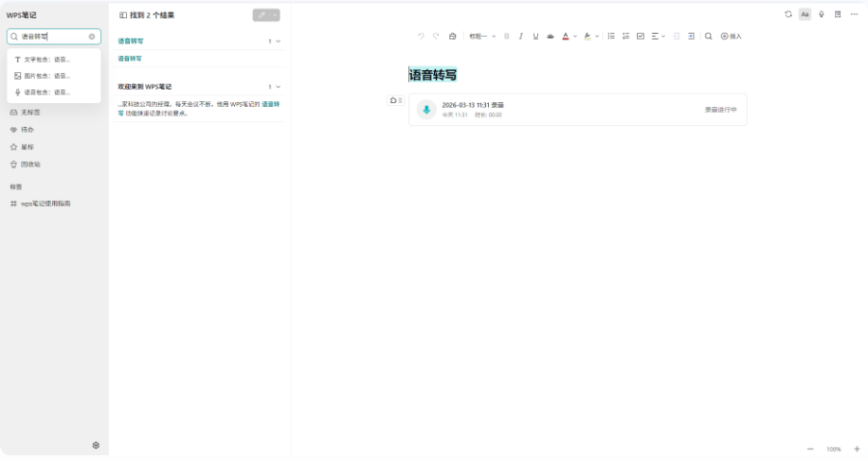Viewport: 868px width, 461px height.
Task: Toggle underline formatting
Action: (535, 36)
